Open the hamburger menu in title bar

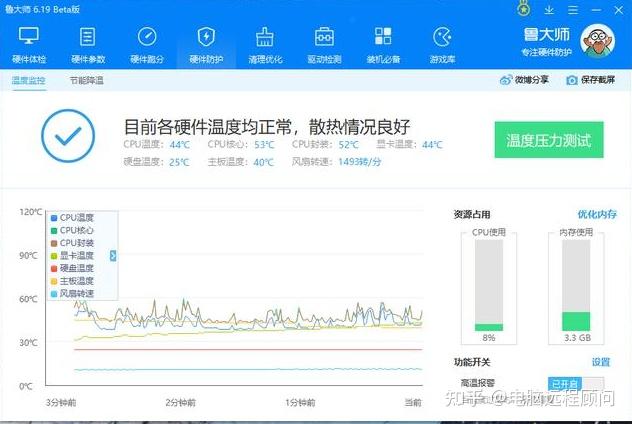tap(573, 10)
